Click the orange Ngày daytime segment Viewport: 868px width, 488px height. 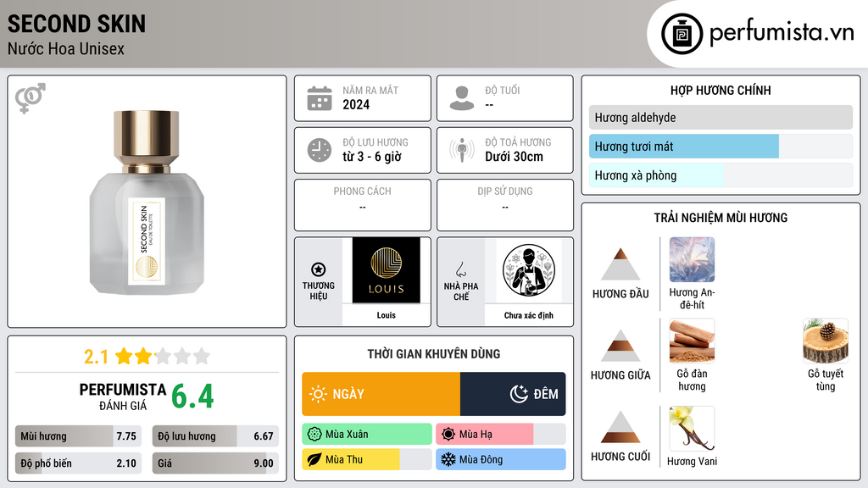[381, 394]
